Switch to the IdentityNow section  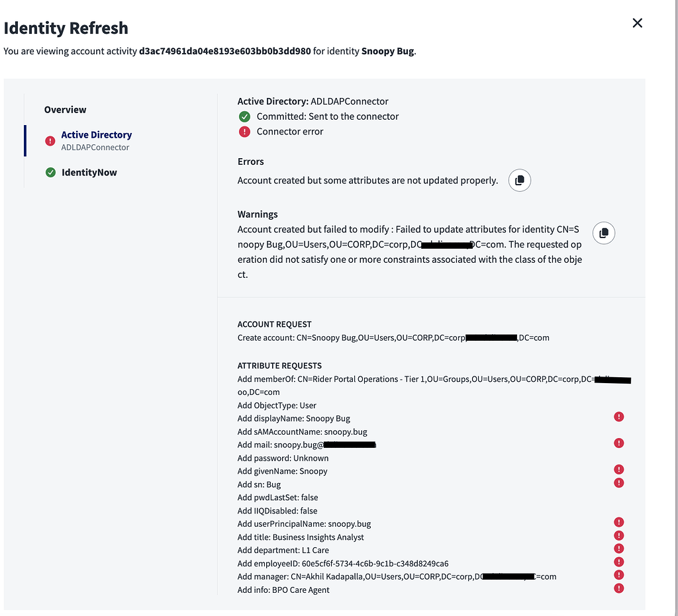point(89,172)
